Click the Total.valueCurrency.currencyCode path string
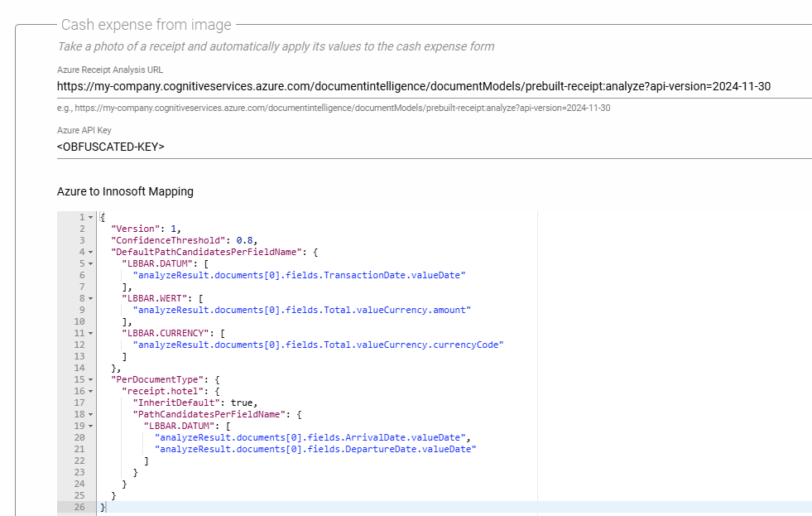Screen dimensions: 812x516 pyautogui.click(x=318, y=345)
